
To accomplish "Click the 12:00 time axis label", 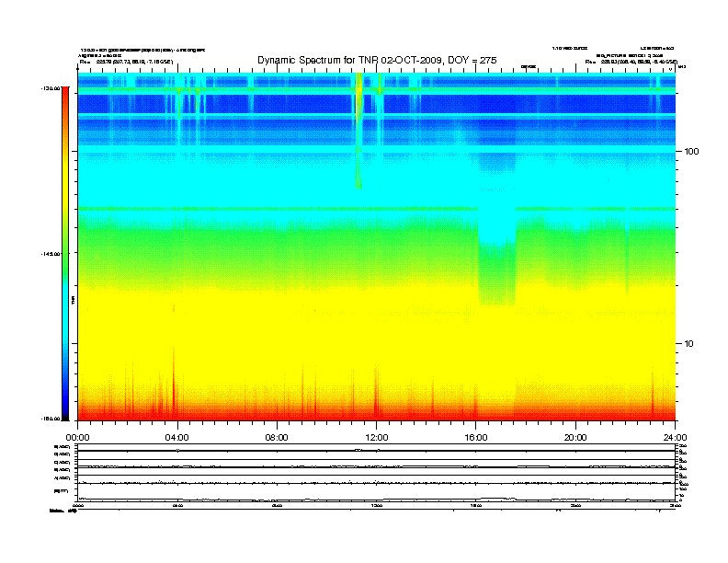I will (x=376, y=437).
